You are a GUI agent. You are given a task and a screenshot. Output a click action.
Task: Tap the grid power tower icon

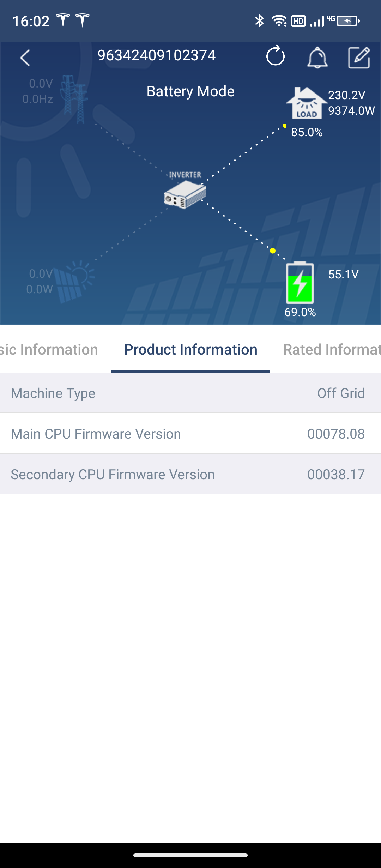coord(74,99)
